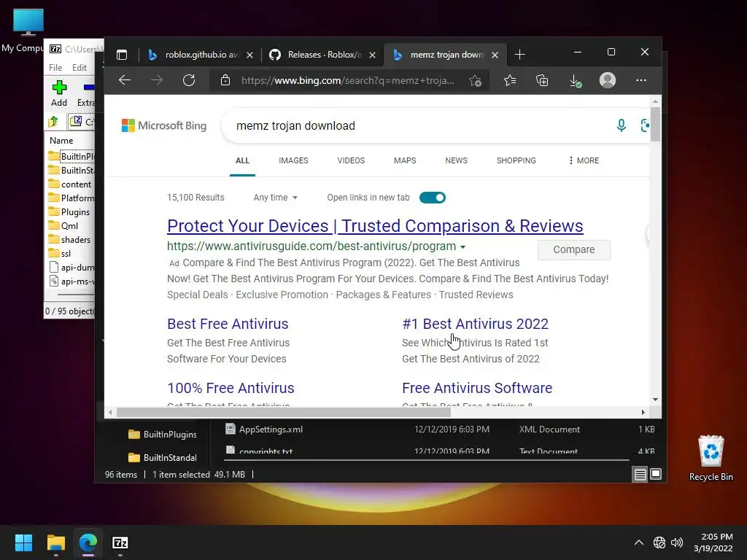Expand the antivirusguide URL dropdown arrow
The image size is (747, 560).
[462, 246]
